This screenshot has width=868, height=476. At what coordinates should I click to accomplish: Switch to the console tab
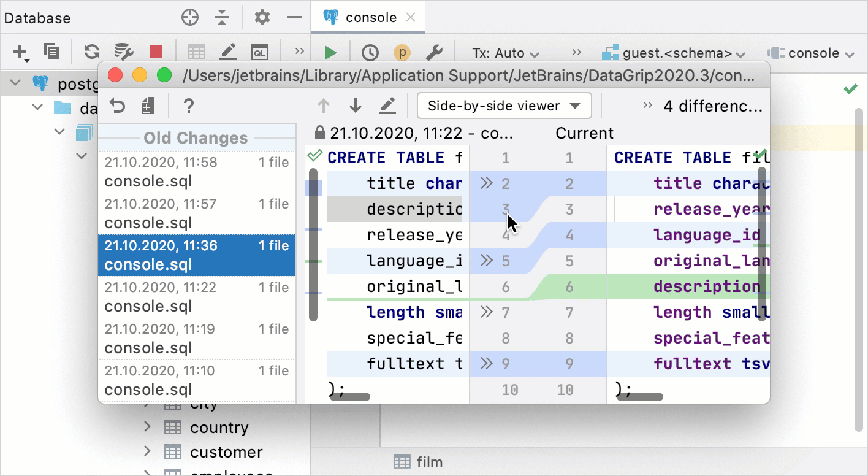tap(370, 17)
